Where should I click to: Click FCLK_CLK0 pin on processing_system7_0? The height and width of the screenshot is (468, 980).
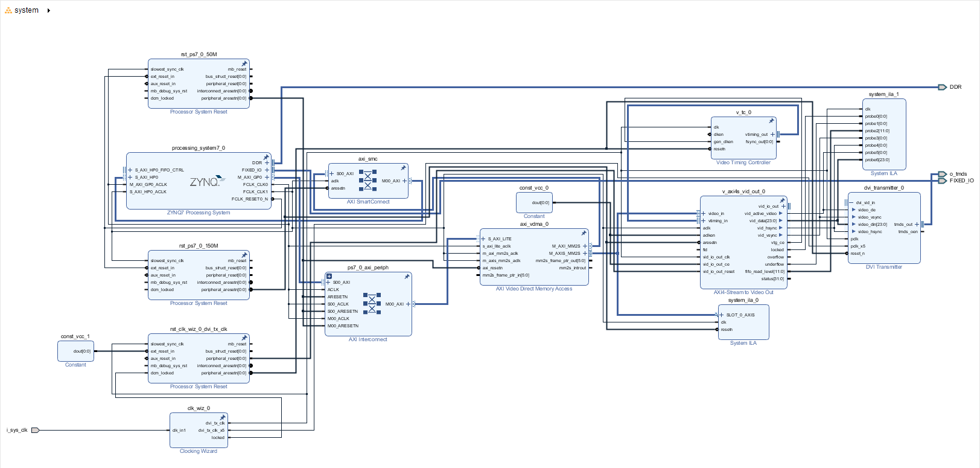pyautogui.click(x=255, y=184)
